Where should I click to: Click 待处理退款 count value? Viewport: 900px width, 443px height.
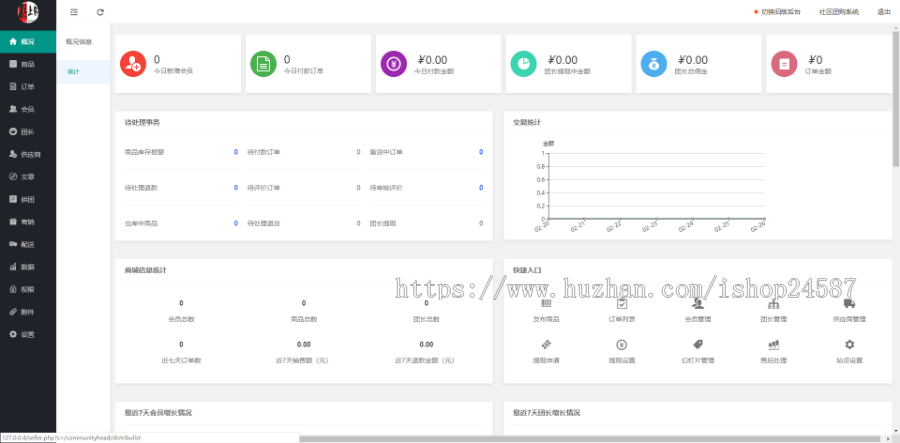point(235,188)
